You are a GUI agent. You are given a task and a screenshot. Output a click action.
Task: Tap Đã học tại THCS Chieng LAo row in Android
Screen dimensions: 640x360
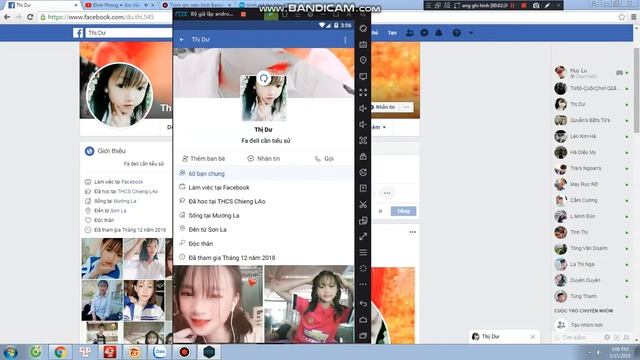[264, 201]
